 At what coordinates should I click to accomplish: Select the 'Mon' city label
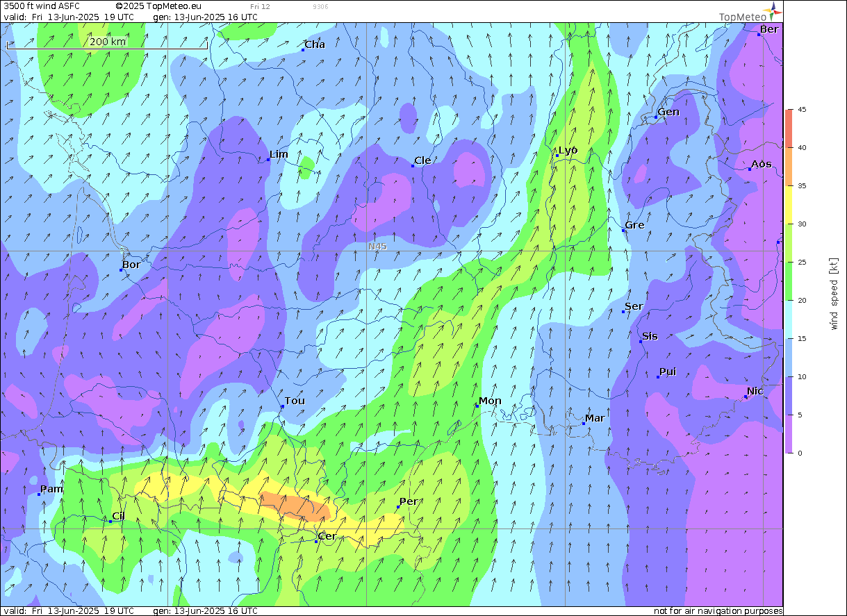[x=490, y=401]
